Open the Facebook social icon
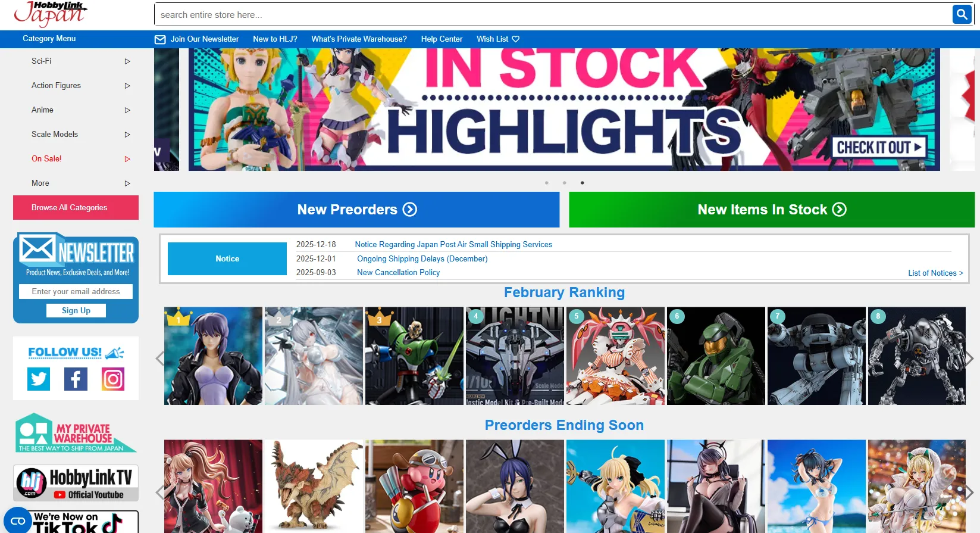The image size is (980, 533). click(76, 379)
